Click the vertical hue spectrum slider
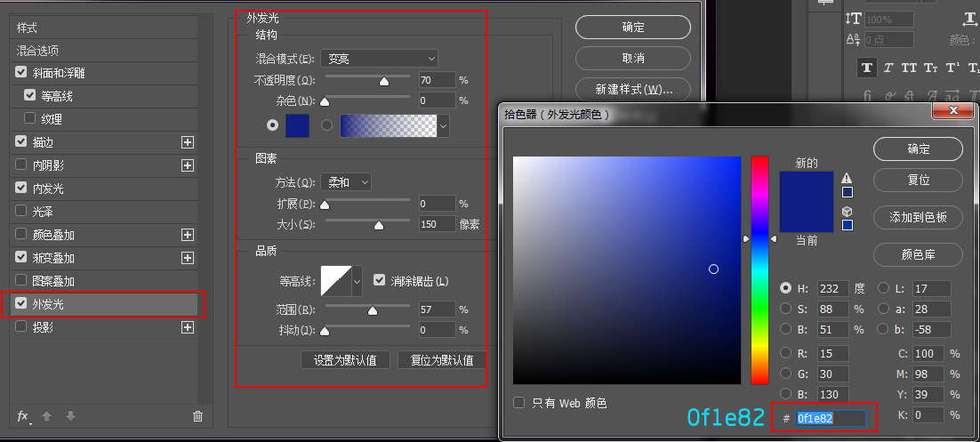Screen dimensions: 980x442 coord(759,270)
